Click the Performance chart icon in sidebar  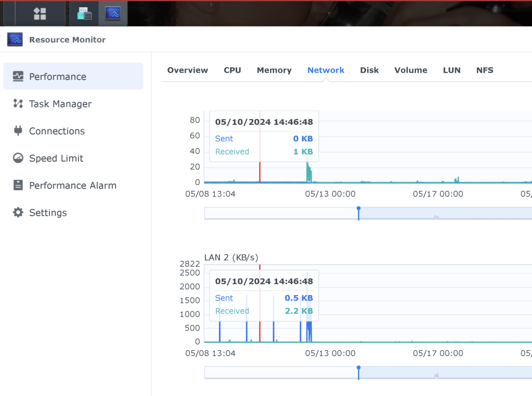click(x=18, y=76)
